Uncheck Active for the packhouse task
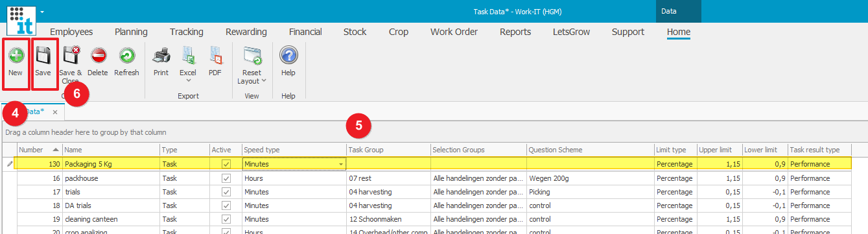The width and height of the screenshot is (868, 234). [x=226, y=178]
